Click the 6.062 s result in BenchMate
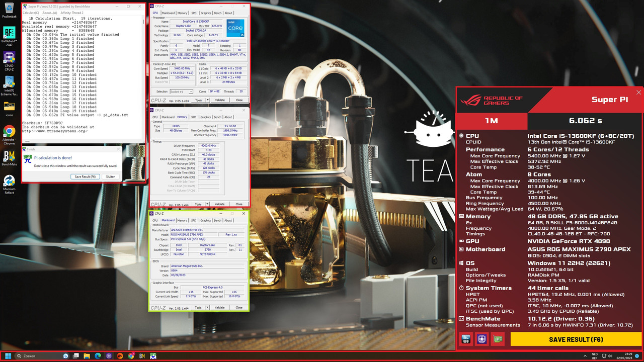Image resolution: width=644 pixels, height=362 pixels. 585,121
